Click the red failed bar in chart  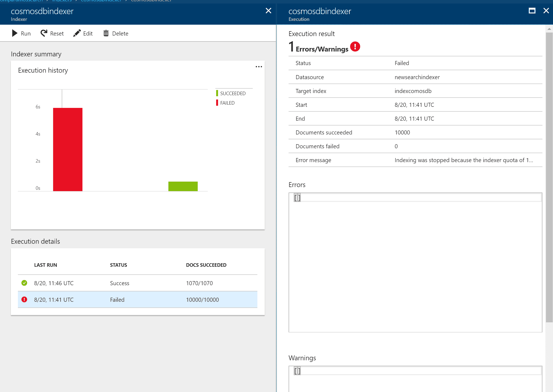coord(68,149)
